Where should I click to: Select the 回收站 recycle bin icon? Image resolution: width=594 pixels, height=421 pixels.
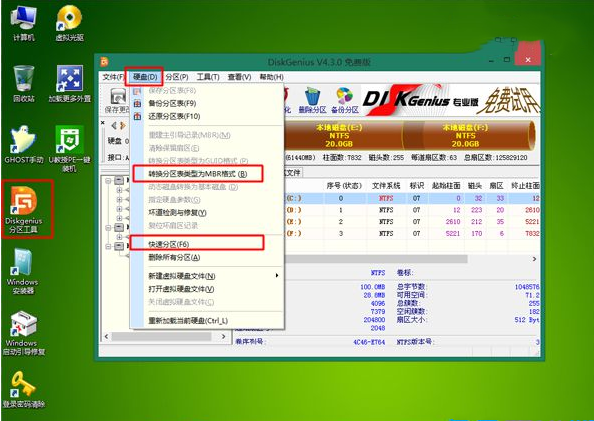pos(23,83)
